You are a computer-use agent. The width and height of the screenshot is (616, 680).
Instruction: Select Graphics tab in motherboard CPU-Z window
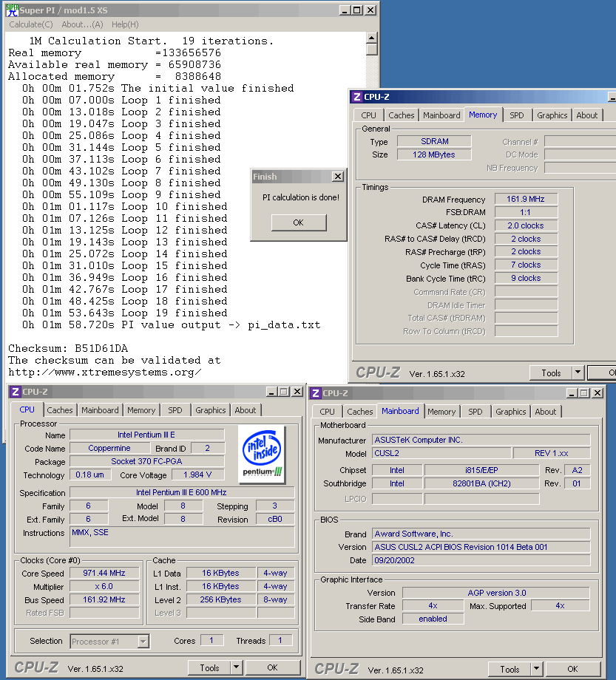point(510,412)
